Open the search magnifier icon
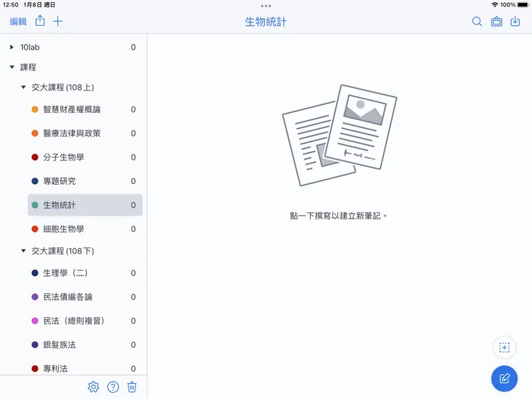This screenshot has height=399, width=532. (477, 22)
